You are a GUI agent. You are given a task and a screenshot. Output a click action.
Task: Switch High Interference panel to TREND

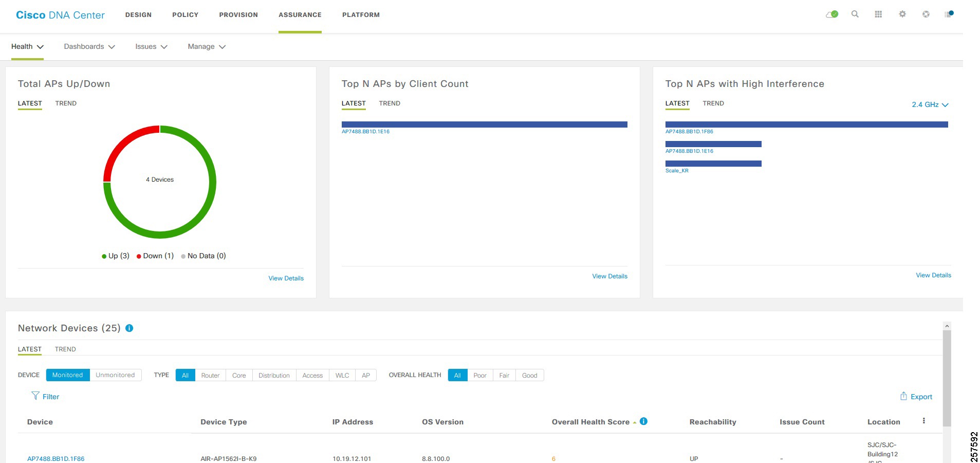(713, 103)
